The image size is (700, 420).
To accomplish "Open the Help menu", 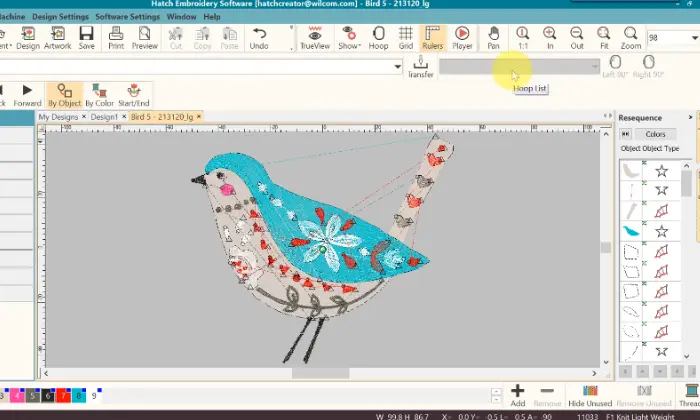I will 212,17.
